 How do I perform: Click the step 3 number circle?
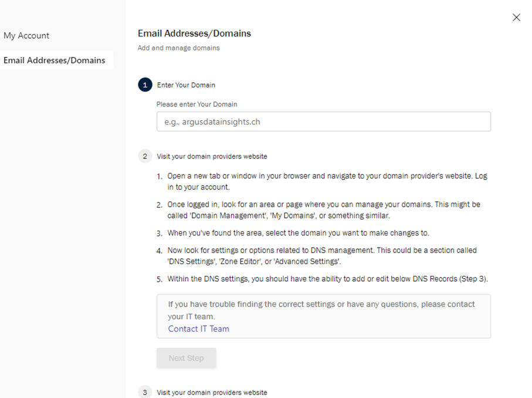click(x=145, y=392)
